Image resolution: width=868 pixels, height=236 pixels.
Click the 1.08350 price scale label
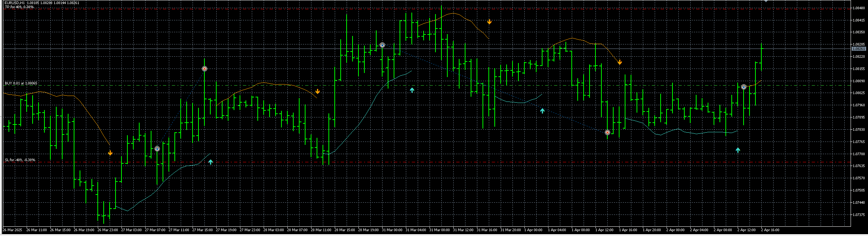click(x=859, y=32)
